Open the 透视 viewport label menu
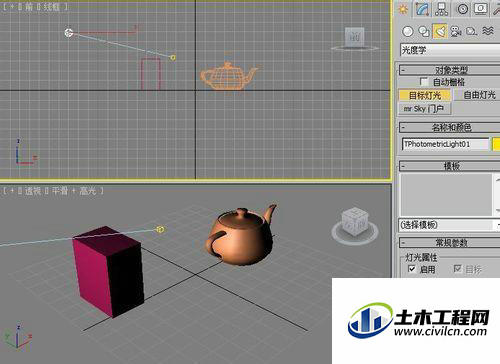500x364 pixels. [33, 191]
